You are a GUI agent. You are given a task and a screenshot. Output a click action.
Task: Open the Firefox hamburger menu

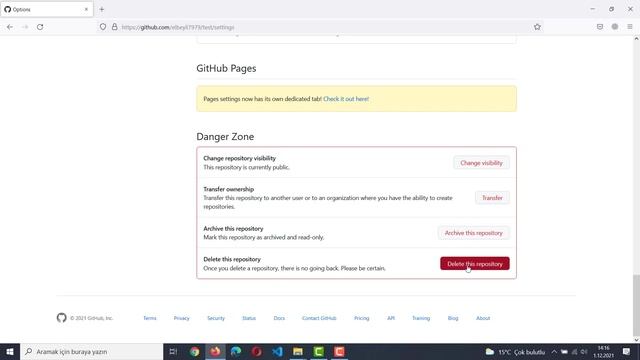pos(630,27)
